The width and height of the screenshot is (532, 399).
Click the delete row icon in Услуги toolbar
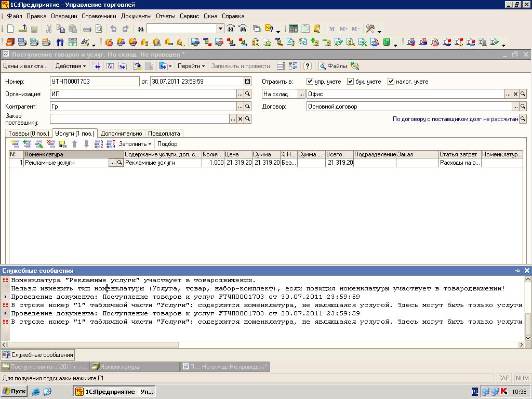pos(50,144)
